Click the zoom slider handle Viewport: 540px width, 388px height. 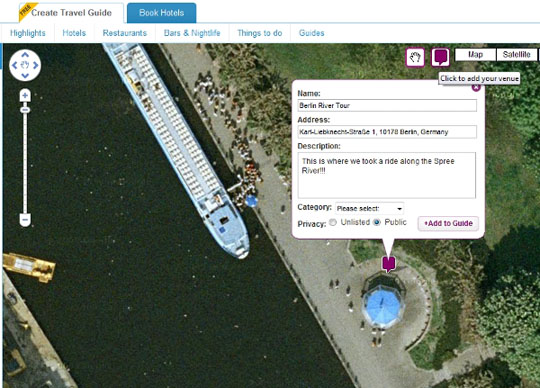coord(25,110)
